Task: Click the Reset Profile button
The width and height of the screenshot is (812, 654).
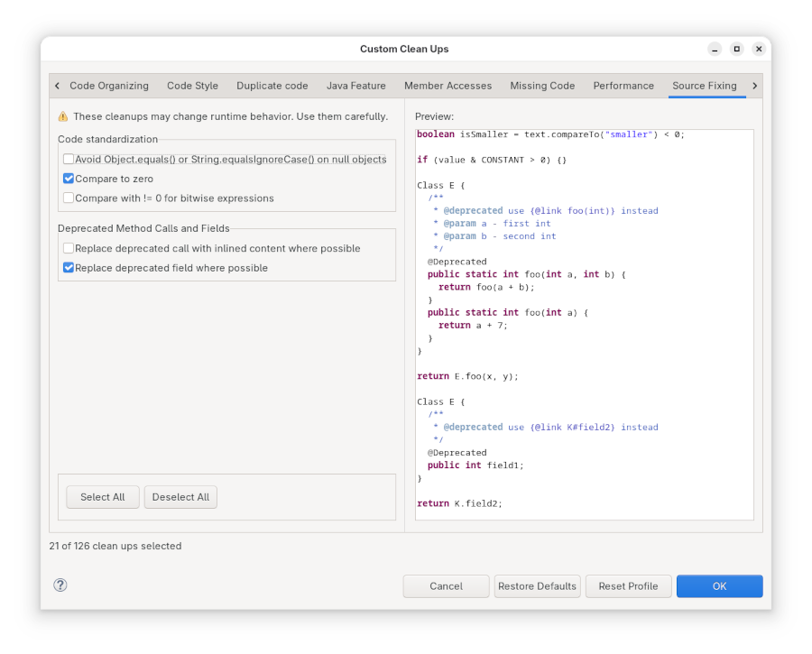Action: tap(628, 586)
